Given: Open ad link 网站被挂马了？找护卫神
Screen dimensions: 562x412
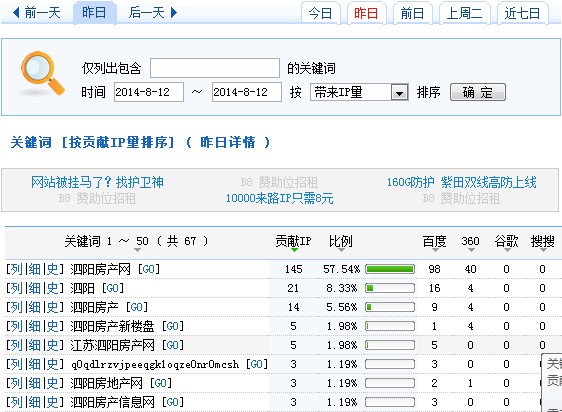Looking at the screenshot, I should click(97, 182).
